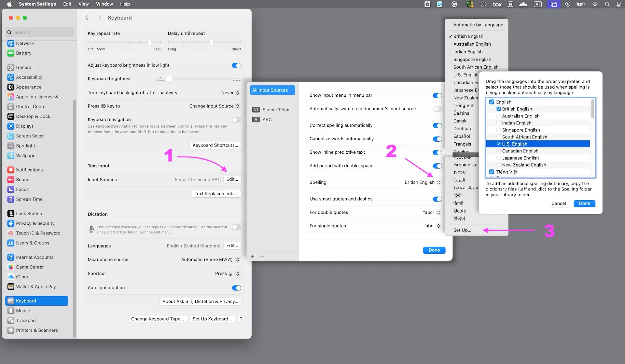
Task: Disable Correct spelling automatically switch
Action: click(x=437, y=126)
